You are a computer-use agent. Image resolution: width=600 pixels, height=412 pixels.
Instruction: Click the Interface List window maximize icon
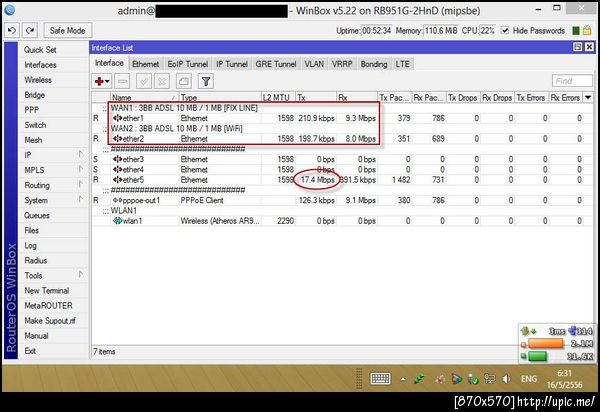[x=578, y=47]
